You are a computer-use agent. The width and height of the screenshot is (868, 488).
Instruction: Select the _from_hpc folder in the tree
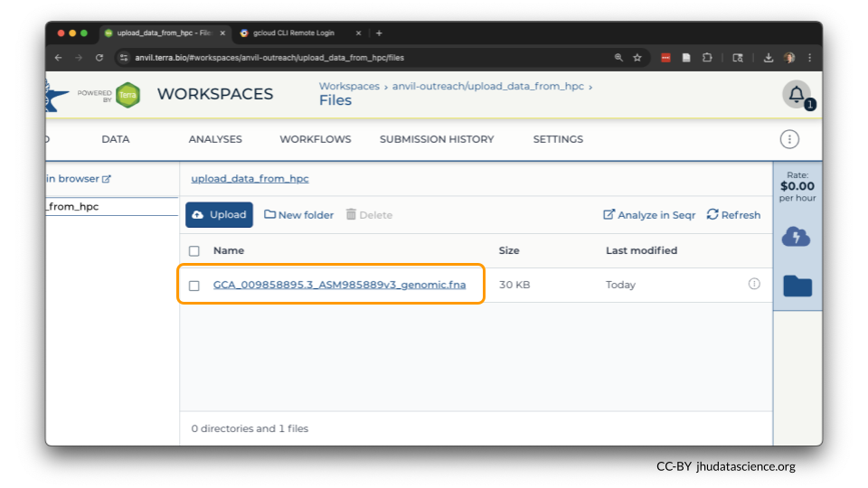(112, 206)
